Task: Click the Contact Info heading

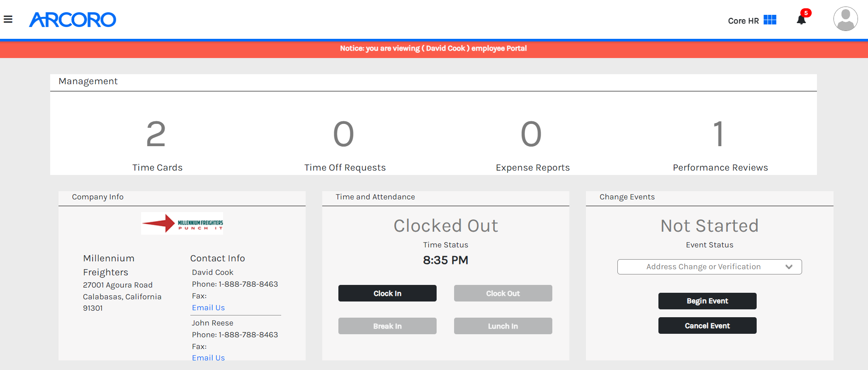Action: 217,258
